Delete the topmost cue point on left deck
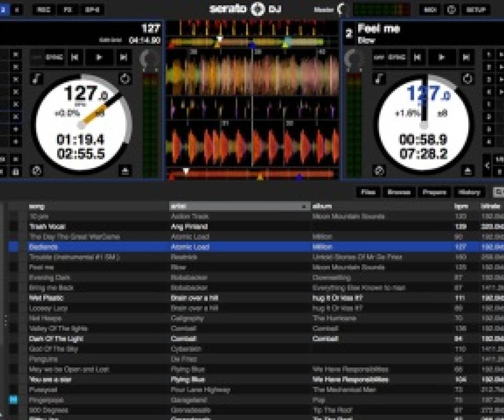The image size is (504, 420). tap(15, 55)
